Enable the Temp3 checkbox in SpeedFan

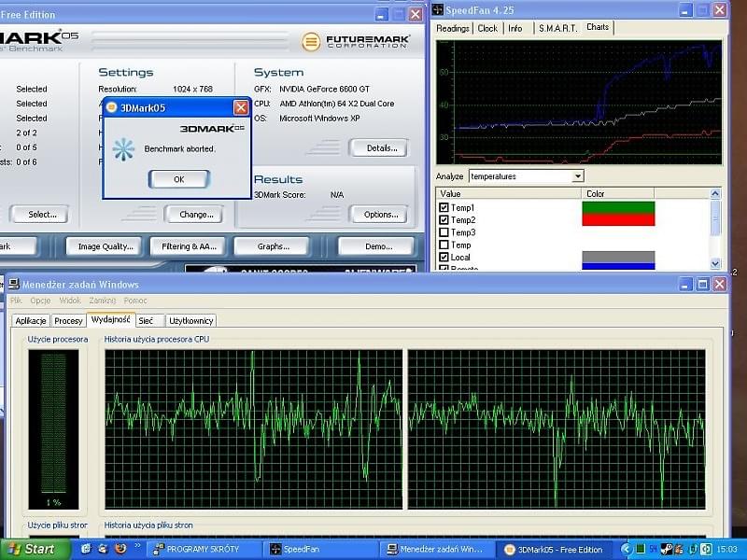[444, 232]
